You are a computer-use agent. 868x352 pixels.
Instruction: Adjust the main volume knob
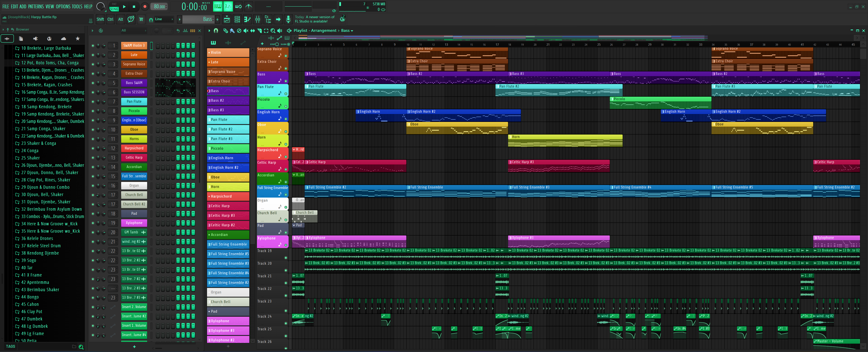[x=100, y=6]
